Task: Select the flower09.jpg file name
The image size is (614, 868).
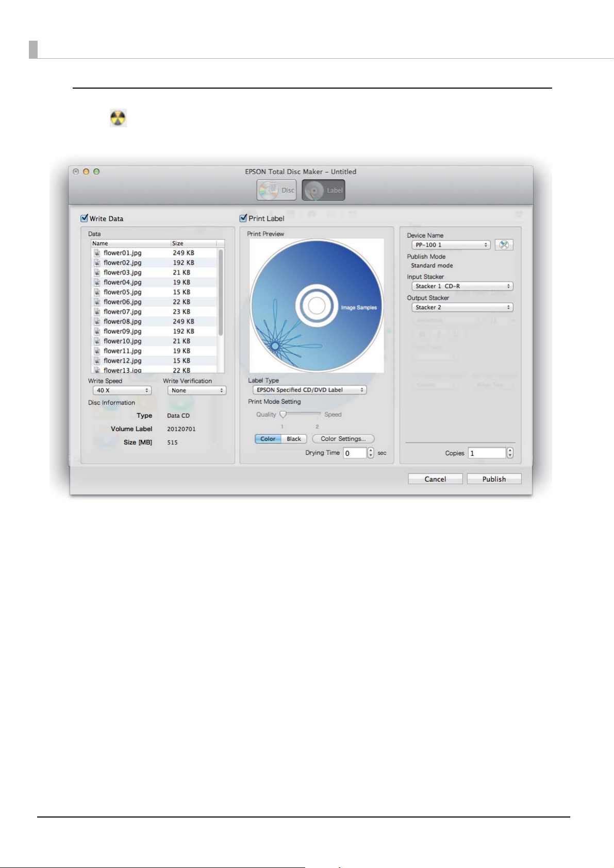Action: click(x=122, y=331)
